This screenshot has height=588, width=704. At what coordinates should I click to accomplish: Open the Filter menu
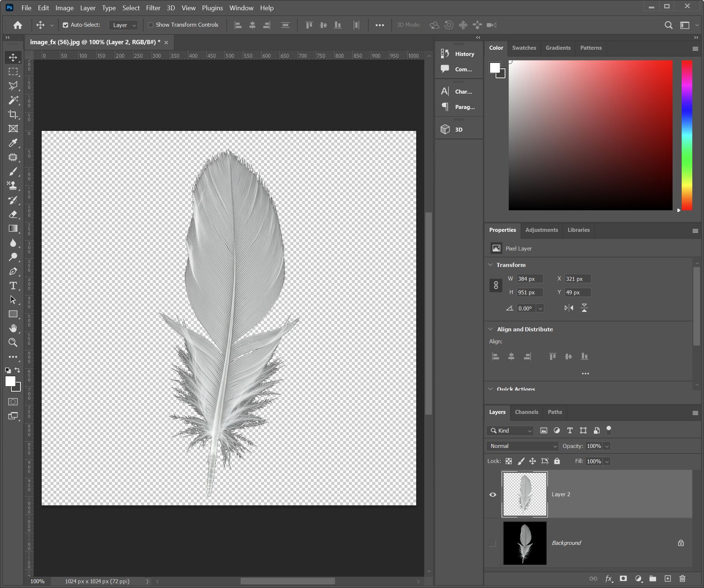[x=153, y=8]
